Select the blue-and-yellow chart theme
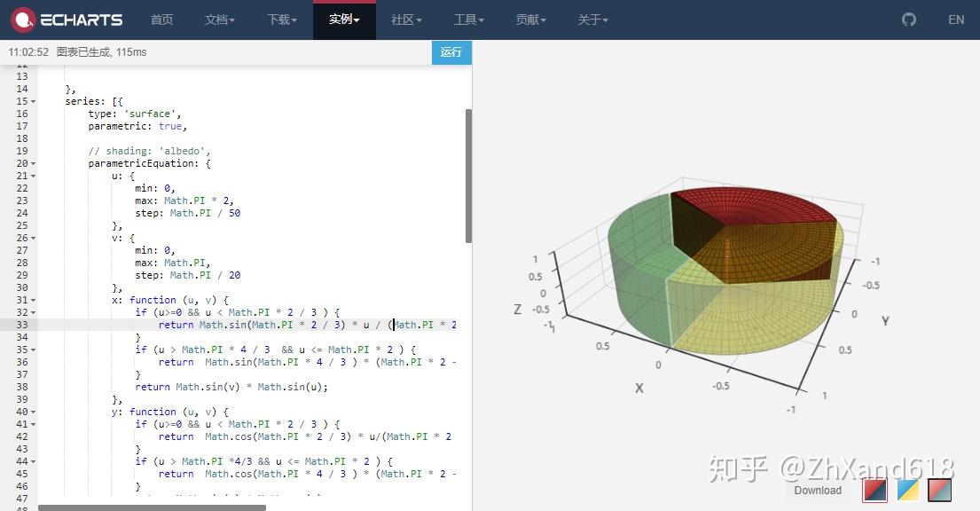The height and width of the screenshot is (511, 980). point(906,489)
